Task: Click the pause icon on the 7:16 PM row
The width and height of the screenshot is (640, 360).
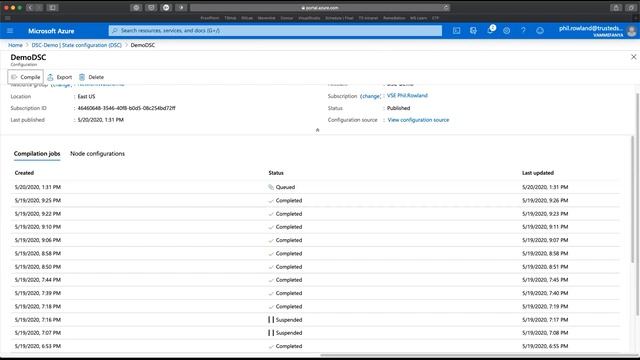Action: point(271,320)
